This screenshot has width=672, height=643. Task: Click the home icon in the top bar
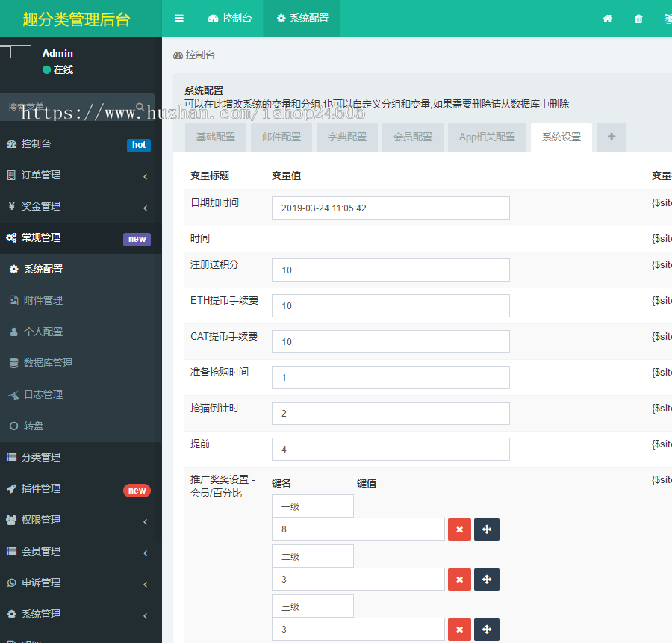tap(607, 18)
